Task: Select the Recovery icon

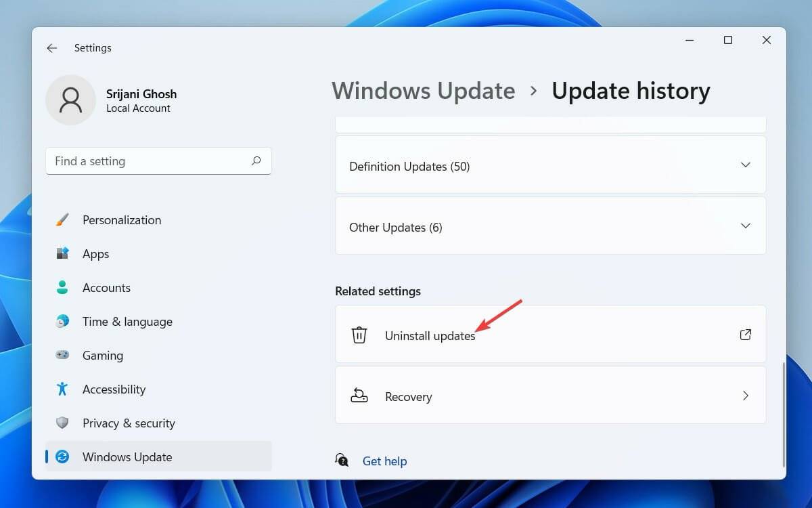Action: pyautogui.click(x=359, y=396)
